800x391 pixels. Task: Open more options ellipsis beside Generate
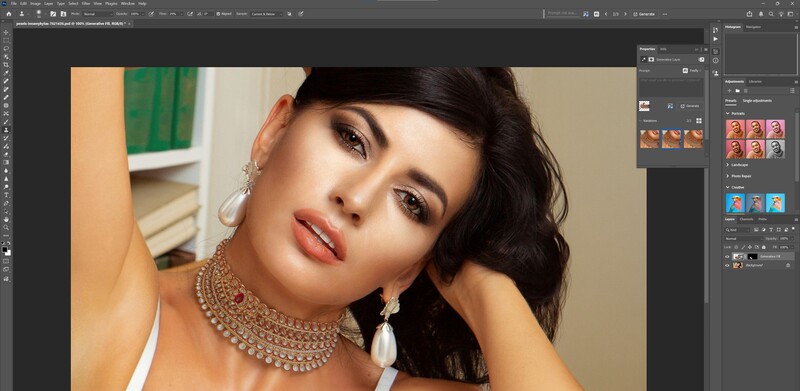click(665, 14)
